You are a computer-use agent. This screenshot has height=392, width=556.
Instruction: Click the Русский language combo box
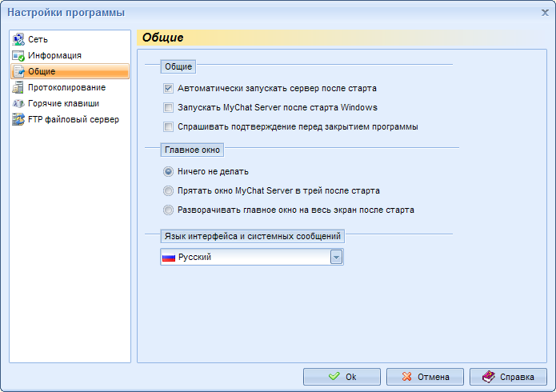252,257
